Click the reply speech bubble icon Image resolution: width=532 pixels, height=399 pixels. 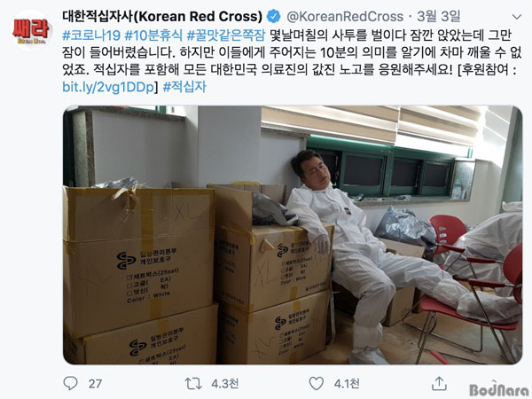coord(71,383)
